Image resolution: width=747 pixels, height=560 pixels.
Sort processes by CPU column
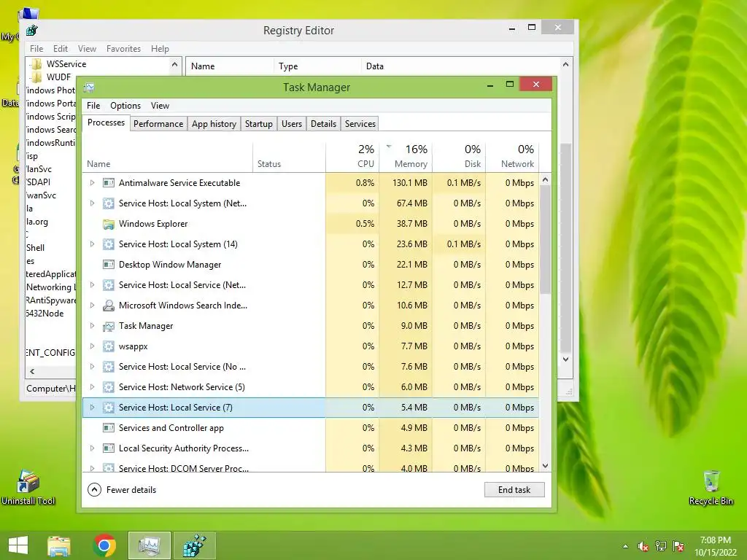click(x=352, y=157)
